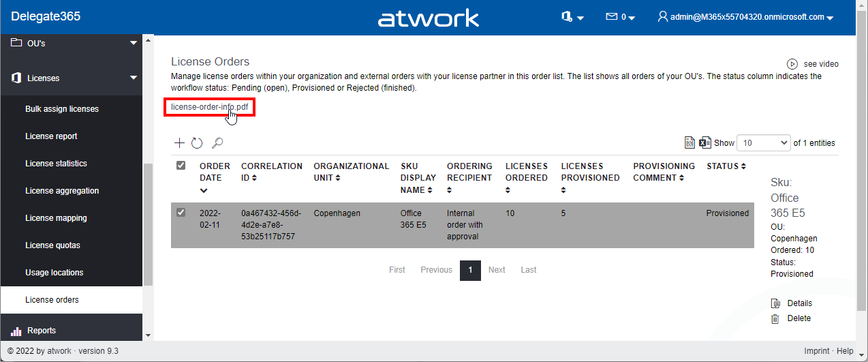The height and width of the screenshot is (362, 868).
Task: Open License quotas menu item
Action: click(x=54, y=245)
